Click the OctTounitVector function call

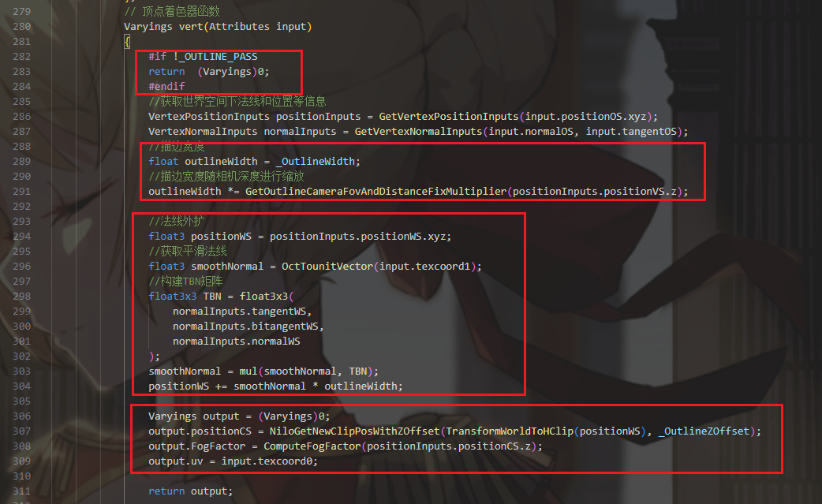click(327, 266)
